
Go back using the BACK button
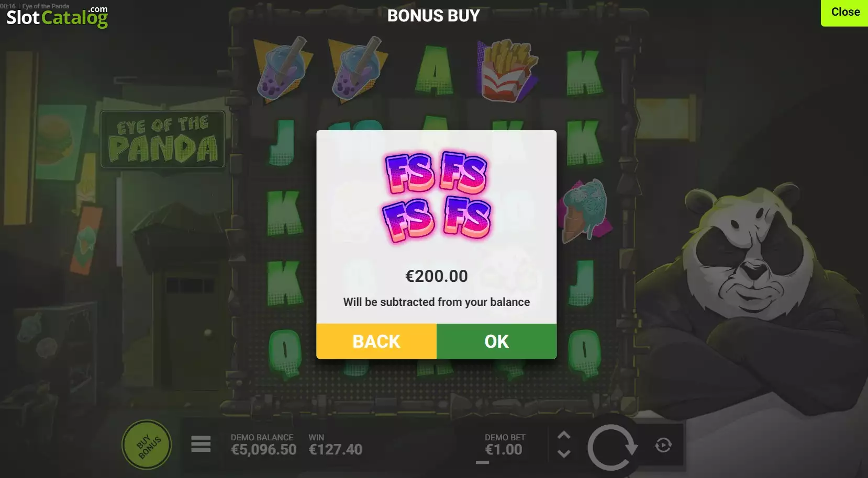[376, 341]
